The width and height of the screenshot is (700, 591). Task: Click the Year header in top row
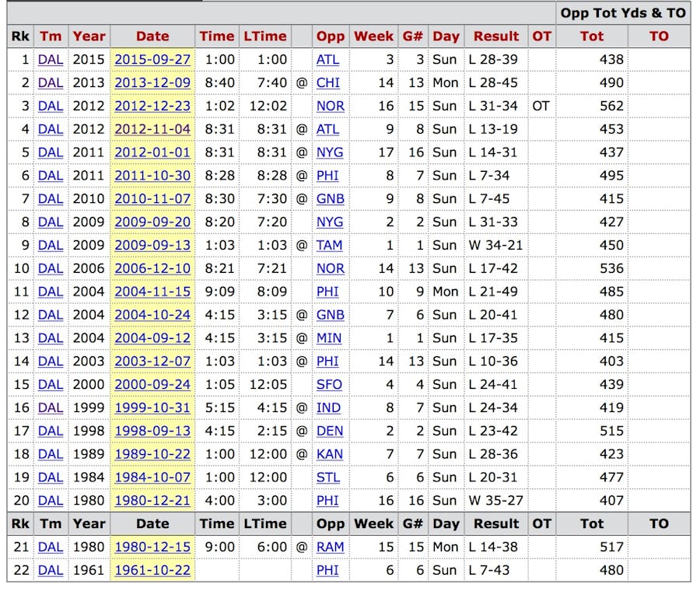89,36
